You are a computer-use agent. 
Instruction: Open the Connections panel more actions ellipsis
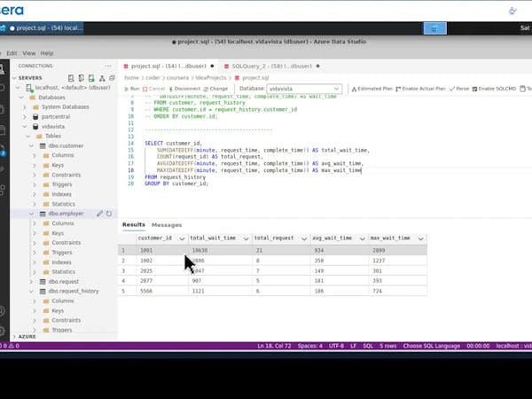tap(108, 66)
